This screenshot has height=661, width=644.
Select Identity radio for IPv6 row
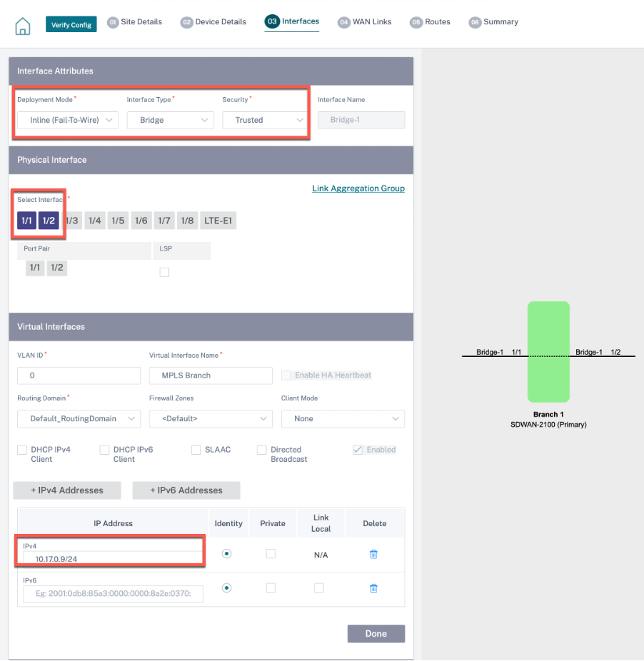pyautogui.click(x=227, y=587)
